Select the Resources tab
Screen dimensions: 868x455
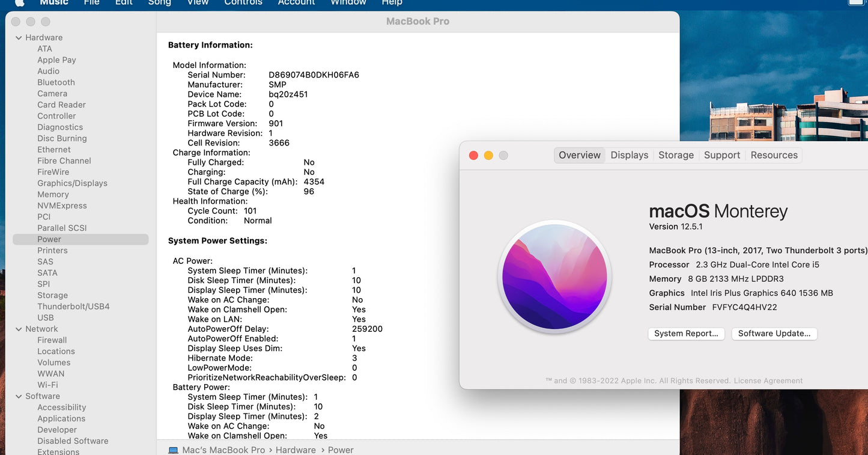(x=774, y=155)
